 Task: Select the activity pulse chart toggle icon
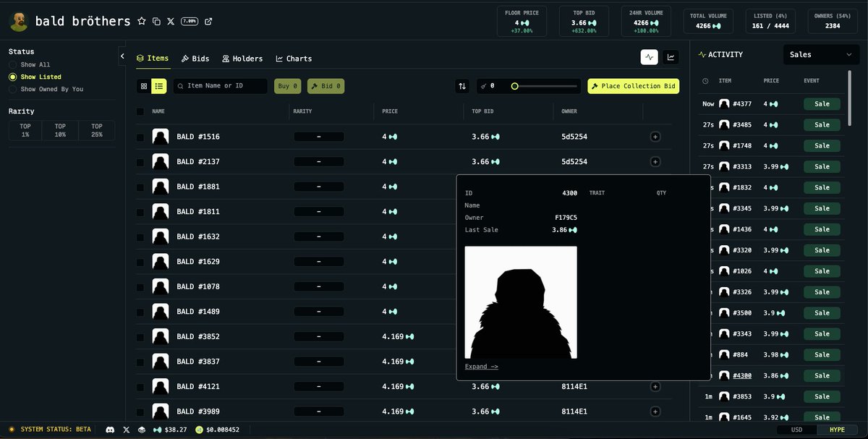pyautogui.click(x=650, y=57)
